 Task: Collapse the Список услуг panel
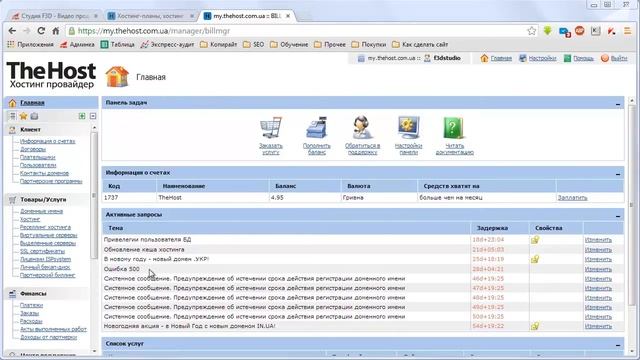point(618,345)
